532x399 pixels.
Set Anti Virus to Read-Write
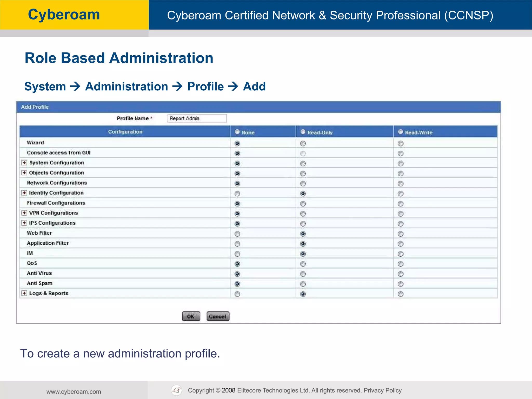[x=401, y=274]
